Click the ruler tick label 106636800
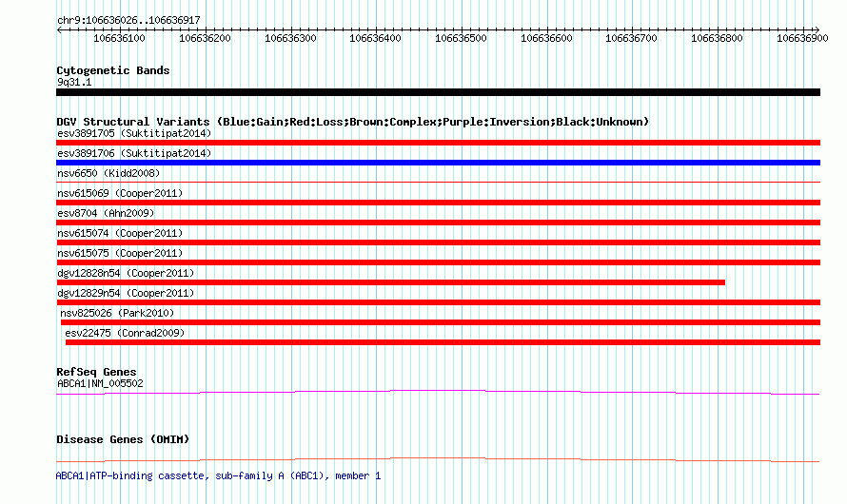The height and width of the screenshot is (504, 847). click(717, 38)
